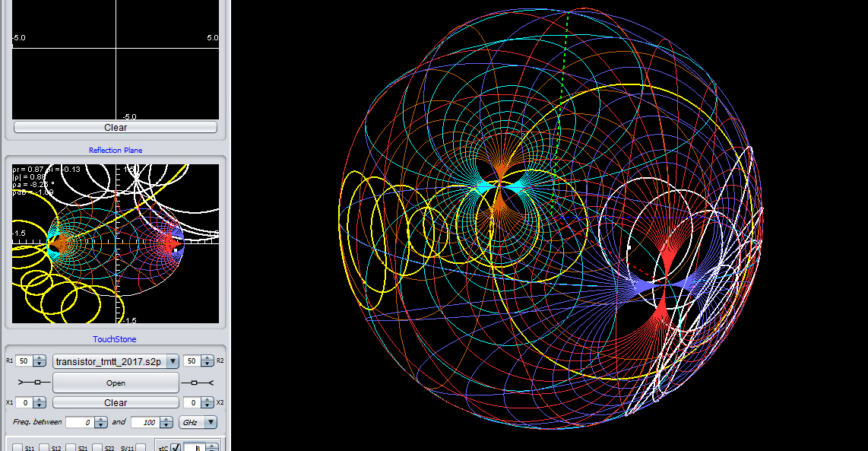868x451 pixels.
Task: Click the Open button in TouchStone panel
Action: [116, 383]
